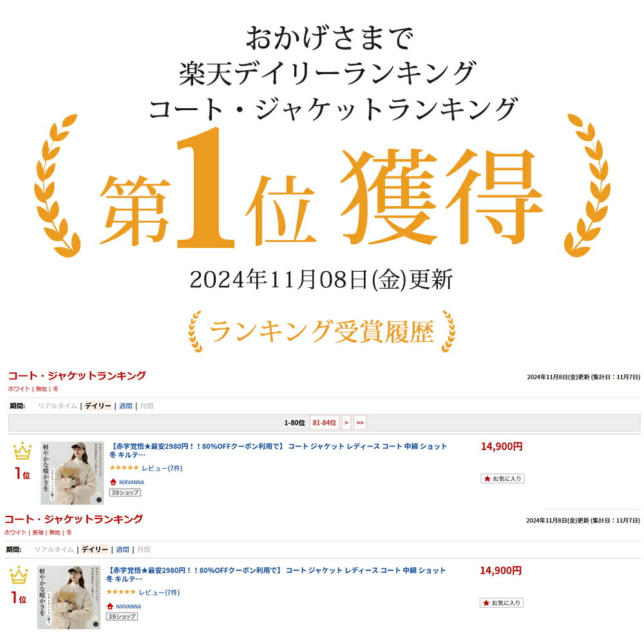Open the 81-84位 ranking page
Image resolution: width=644 pixels, height=644 pixels.
[x=324, y=422]
